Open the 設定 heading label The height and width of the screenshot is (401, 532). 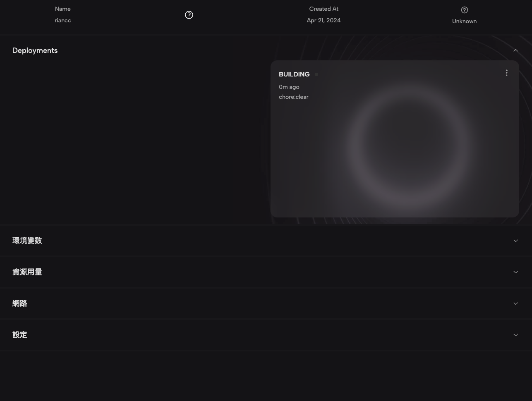coord(19,335)
